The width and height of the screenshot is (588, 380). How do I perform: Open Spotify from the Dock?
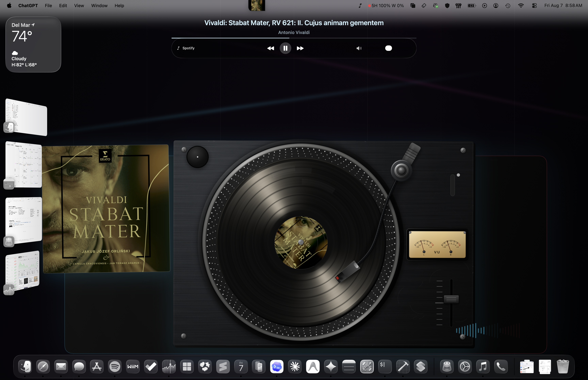pyautogui.click(x=115, y=367)
